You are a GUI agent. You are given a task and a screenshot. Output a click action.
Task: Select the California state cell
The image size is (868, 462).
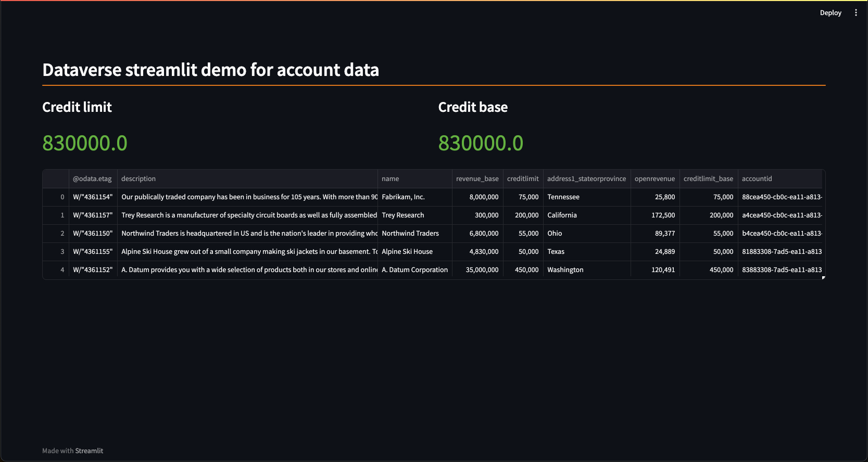pos(587,215)
